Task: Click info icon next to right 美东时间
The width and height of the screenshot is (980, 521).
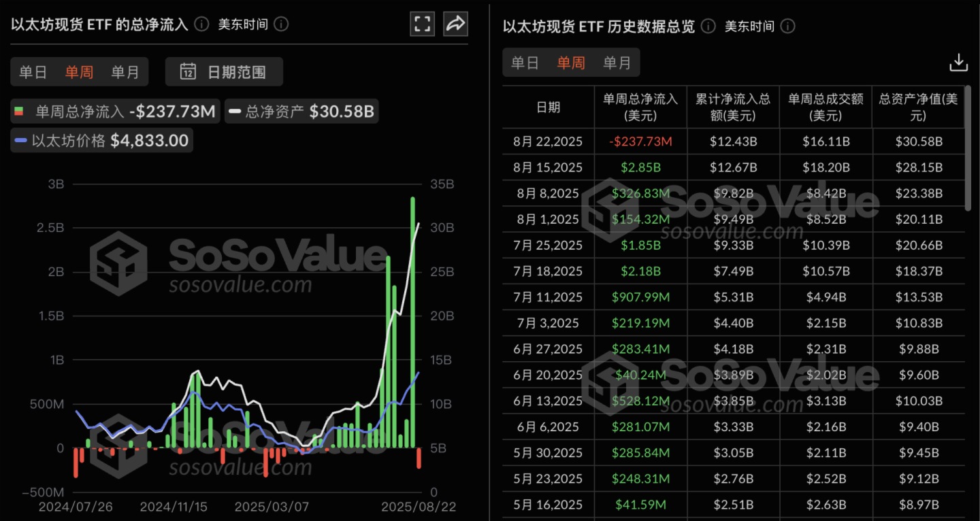Action: coord(788,26)
